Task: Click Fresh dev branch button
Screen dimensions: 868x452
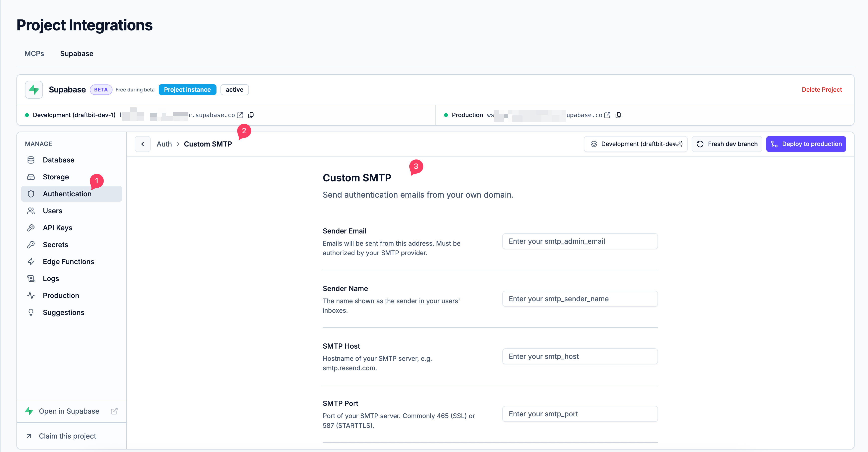Action: tap(727, 144)
